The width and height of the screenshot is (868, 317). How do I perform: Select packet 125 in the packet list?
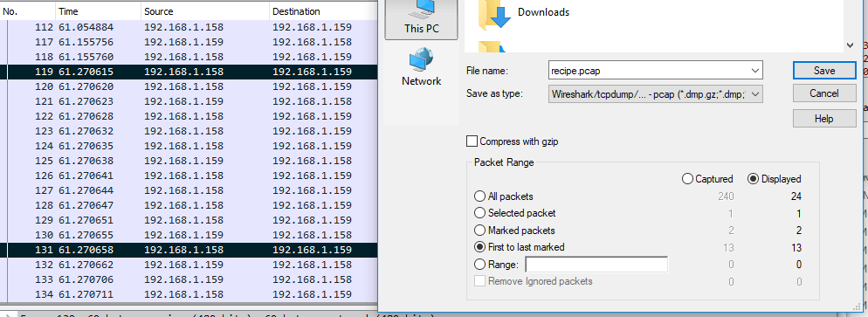tap(189, 161)
